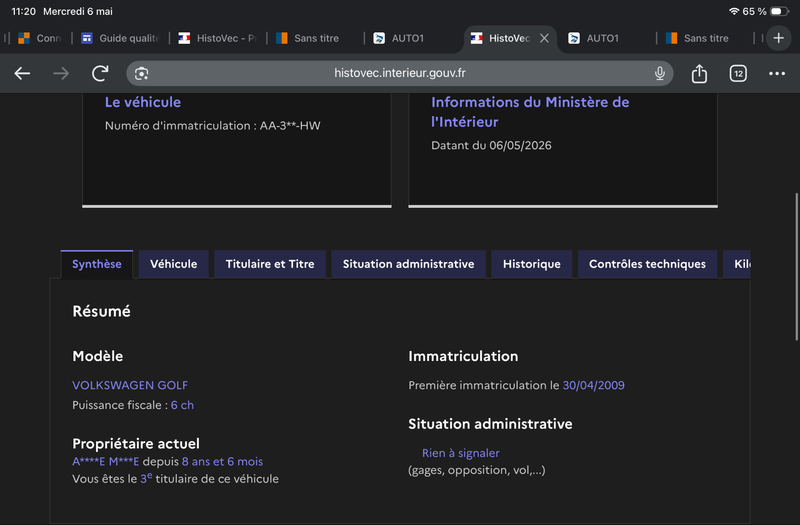
Task: Select the address bar URL field
Action: [399, 73]
